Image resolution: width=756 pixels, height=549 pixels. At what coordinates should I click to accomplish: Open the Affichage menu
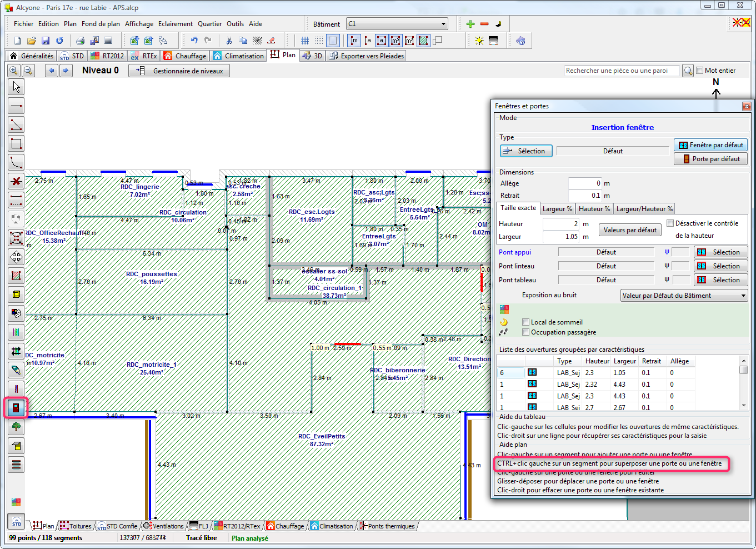point(139,24)
